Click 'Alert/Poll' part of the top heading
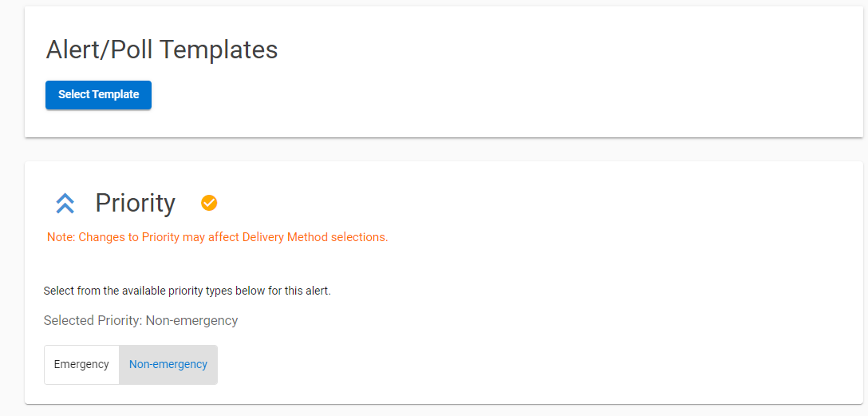The image size is (868, 416). coord(101,50)
